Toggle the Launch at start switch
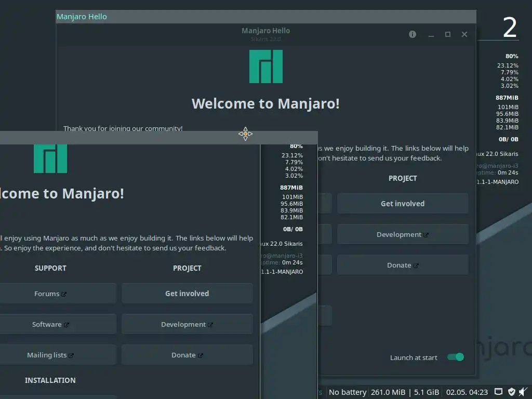 coord(455,357)
